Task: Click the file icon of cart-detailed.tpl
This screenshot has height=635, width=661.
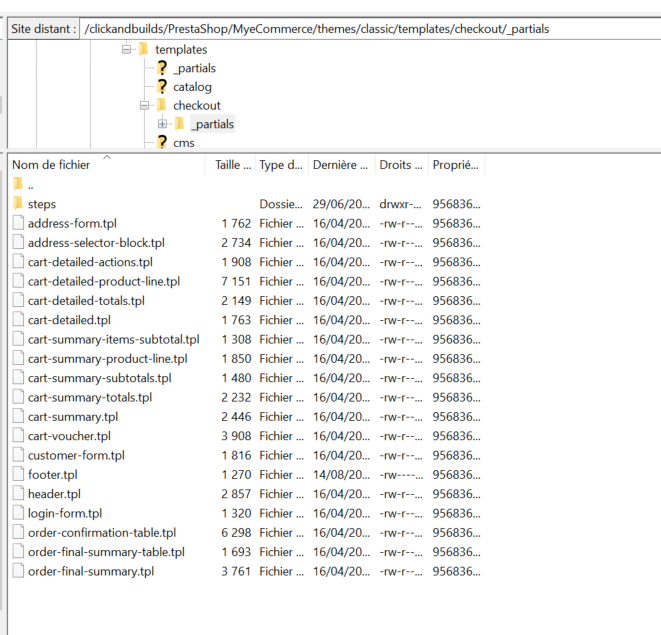Action: point(18,319)
